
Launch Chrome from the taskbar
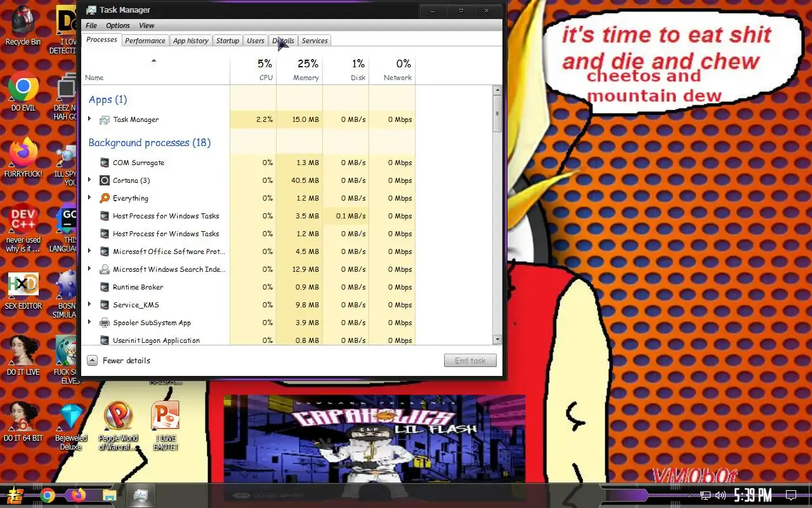[x=48, y=495]
